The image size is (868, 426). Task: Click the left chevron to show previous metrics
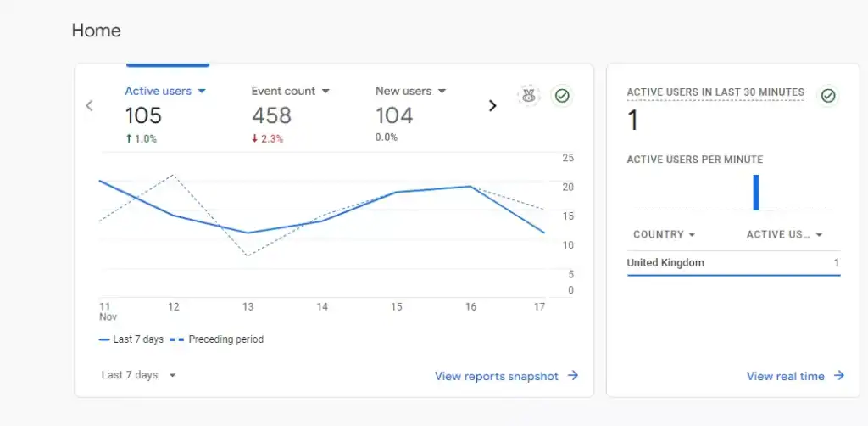[89, 106]
